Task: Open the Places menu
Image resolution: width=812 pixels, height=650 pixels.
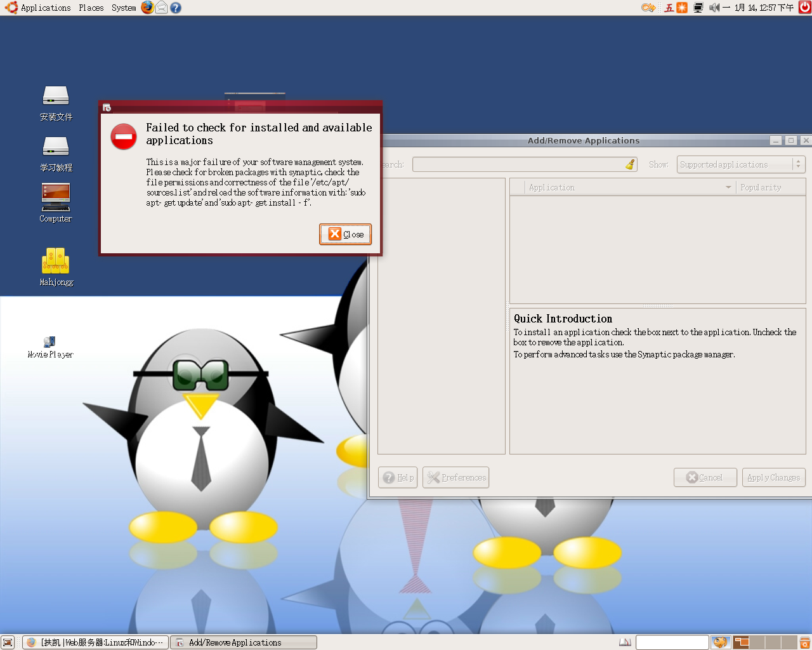Action: (x=91, y=8)
